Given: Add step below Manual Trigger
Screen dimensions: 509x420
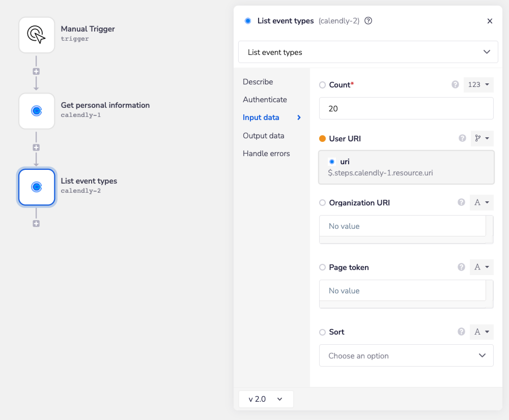Looking at the screenshot, I should point(36,71).
